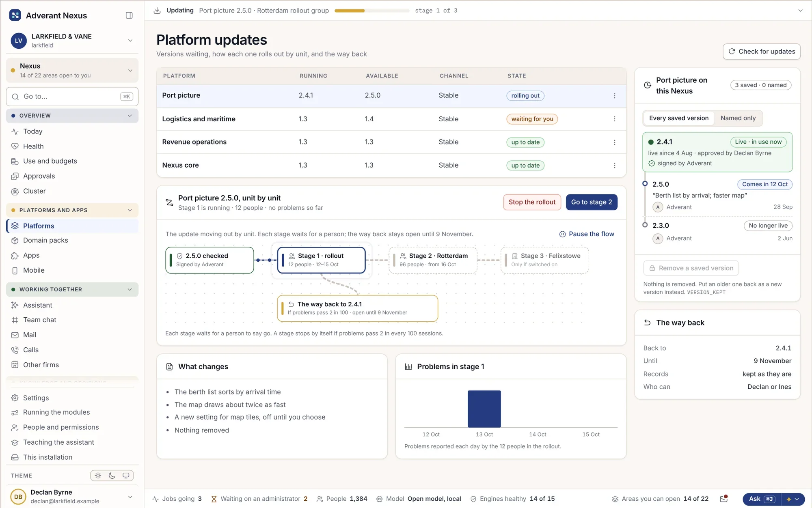
Task: Focus the Go to search field
Action: (72, 97)
